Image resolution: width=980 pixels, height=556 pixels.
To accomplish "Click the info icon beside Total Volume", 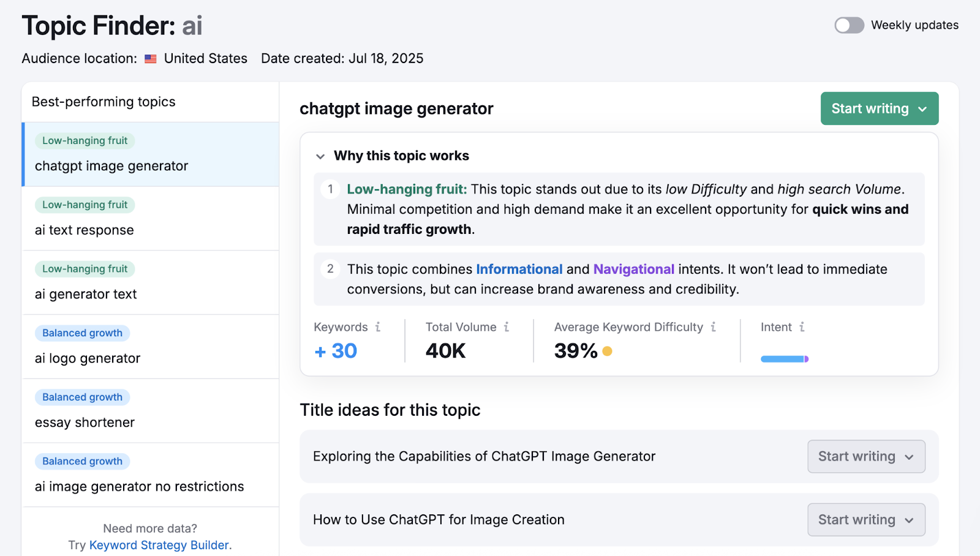I will pos(507,327).
